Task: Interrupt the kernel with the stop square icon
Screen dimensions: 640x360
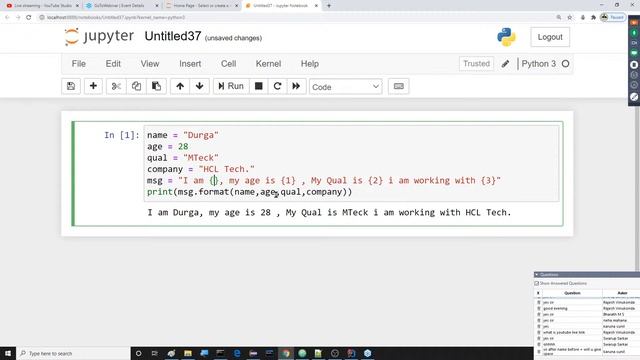Action: [258, 86]
